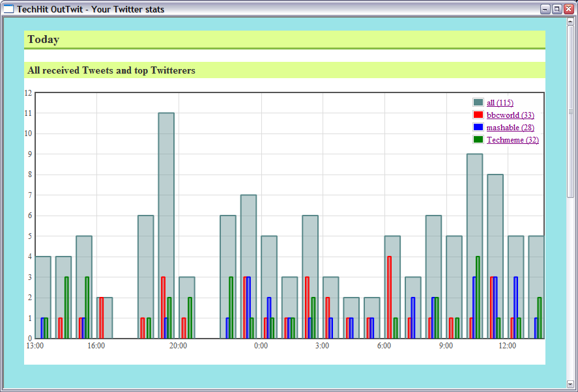Viewport: 578px width, 392px height.
Task: Click the OutTwit app icon in title bar
Action: click(x=9, y=9)
